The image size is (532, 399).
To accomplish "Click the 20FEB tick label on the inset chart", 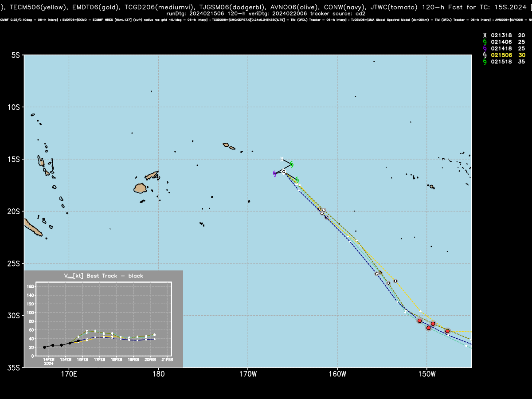I will tap(150, 360).
